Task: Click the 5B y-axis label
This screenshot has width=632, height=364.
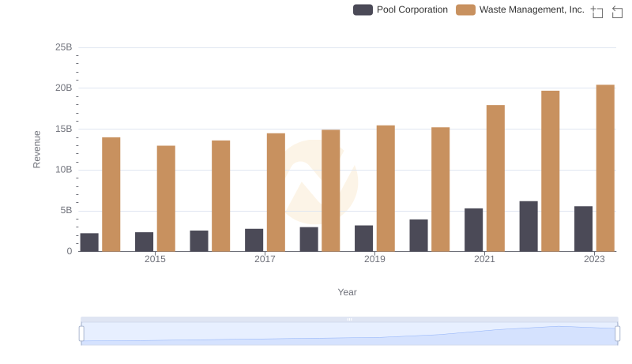Action: tap(66, 211)
